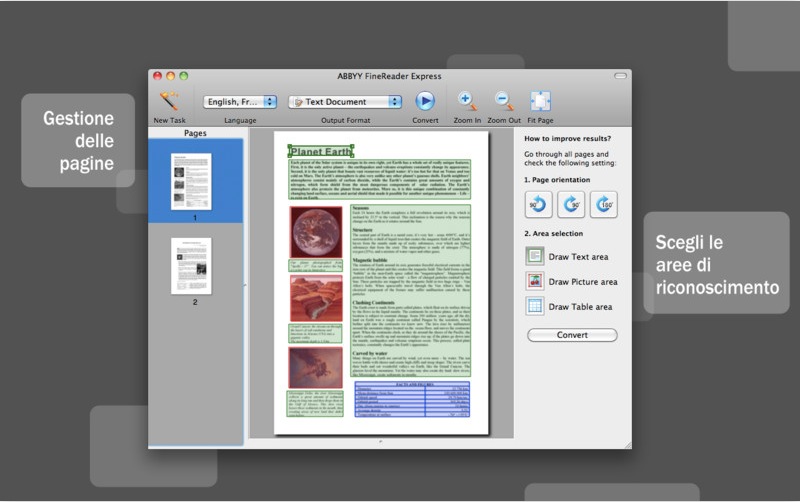Image resolution: width=800 pixels, height=502 pixels.
Task: Click the Convert button in side panel
Action: click(x=572, y=334)
